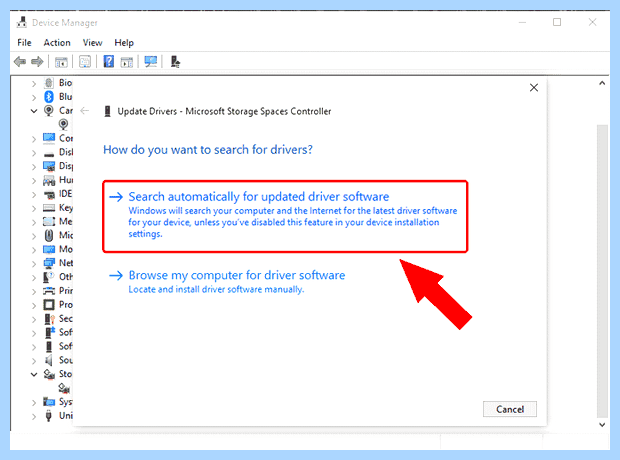This screenshot has width=620, height=460.
Task: Select the storage controllers icon
Action: coord(49,374)
